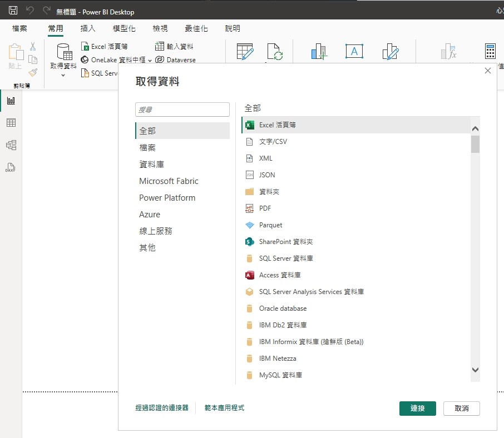Select the XML connector
The height and width of the screenshot is (438, 504).
tap(356, 158)
